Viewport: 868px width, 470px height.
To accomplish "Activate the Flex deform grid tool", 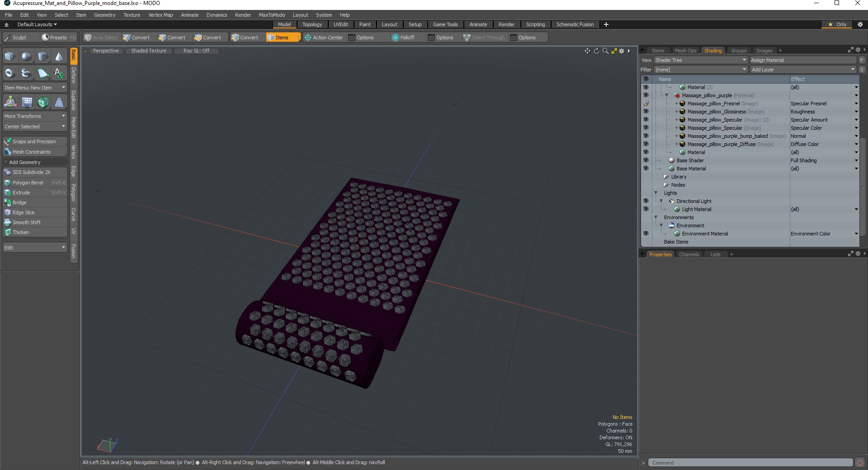I will pyautogui.click(x=26, y=103).
